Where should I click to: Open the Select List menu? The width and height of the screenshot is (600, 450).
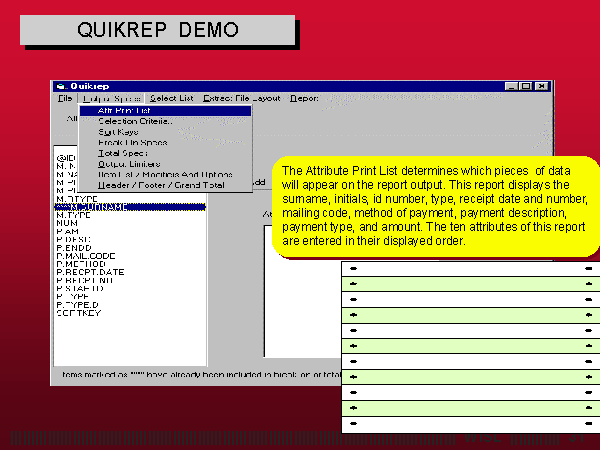[171, 98]
